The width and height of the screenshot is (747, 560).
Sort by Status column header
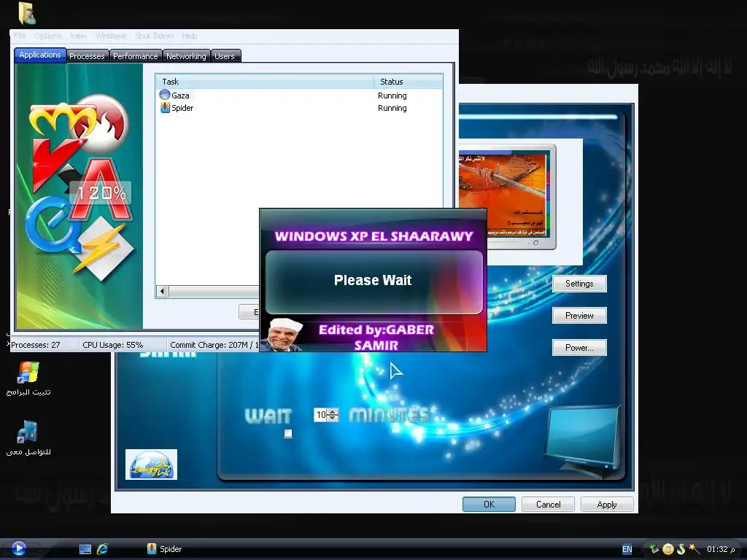coord(409,82)
